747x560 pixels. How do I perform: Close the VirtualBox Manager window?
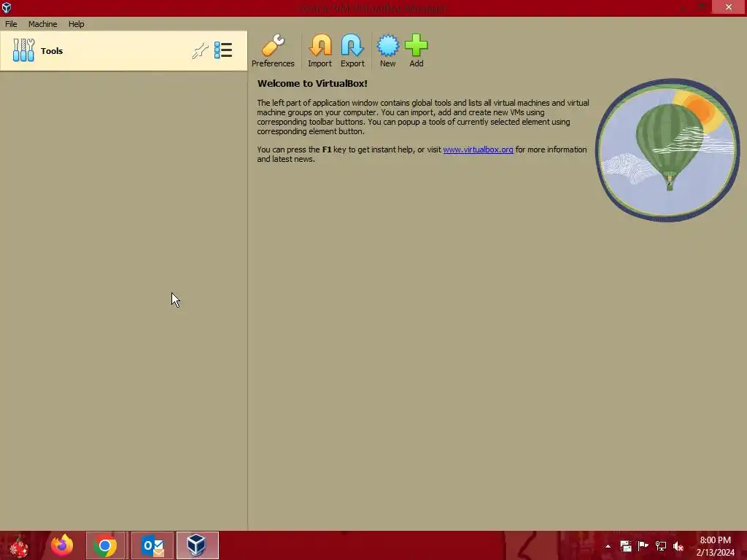729,7
